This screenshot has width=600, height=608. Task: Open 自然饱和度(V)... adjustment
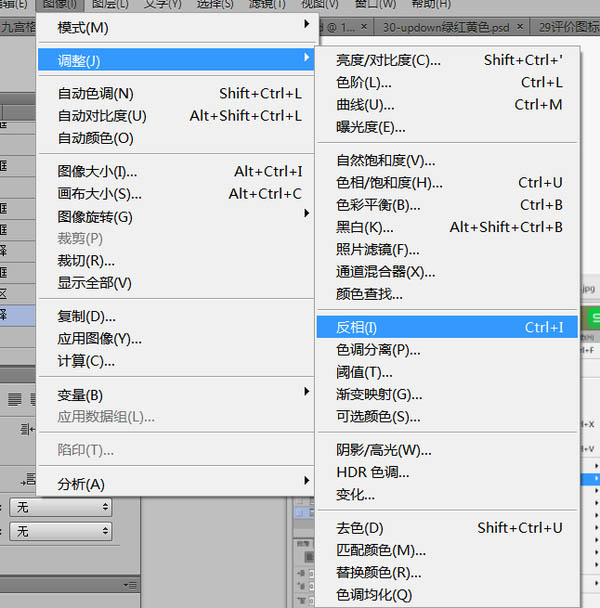click(447, 160)
